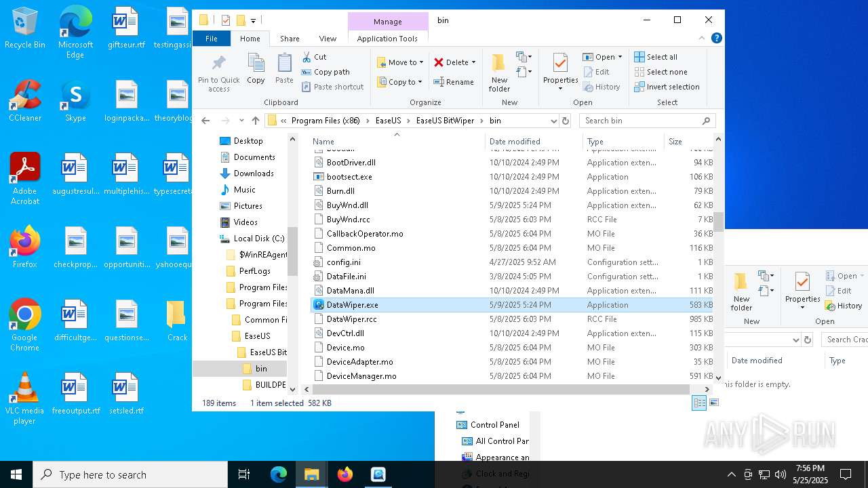The width and height of the screenshot is (868, 488).
Task: Open the VLC media player shortcut
Action: tap(24, 399)
